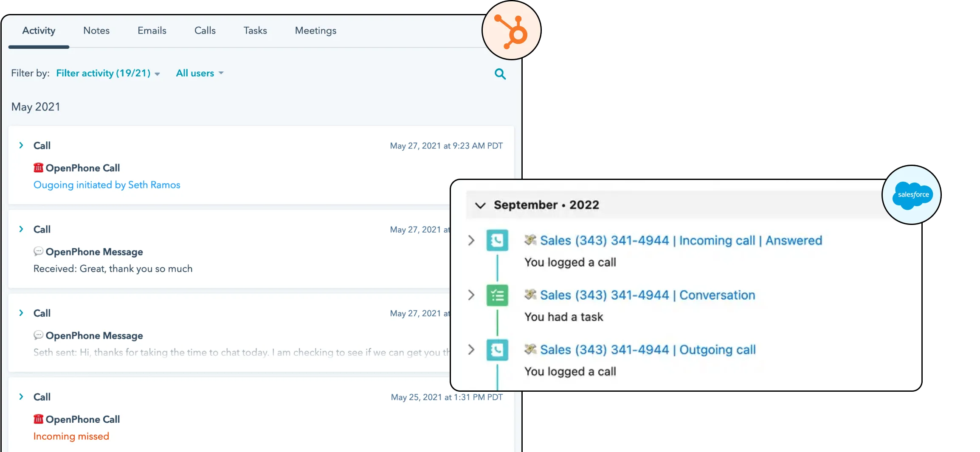
Task: Click the small emoji before the Conversation link
Action: pyautogui.click(x=530, y=294)
